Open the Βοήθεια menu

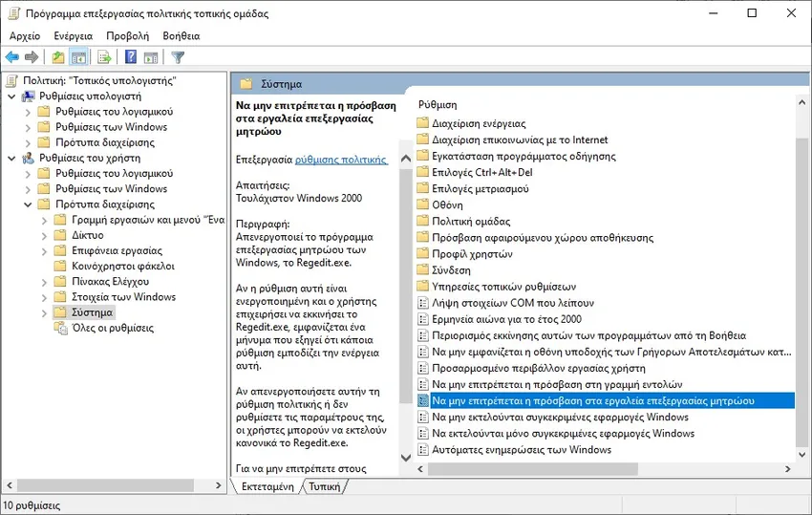(x=182, y=35)
